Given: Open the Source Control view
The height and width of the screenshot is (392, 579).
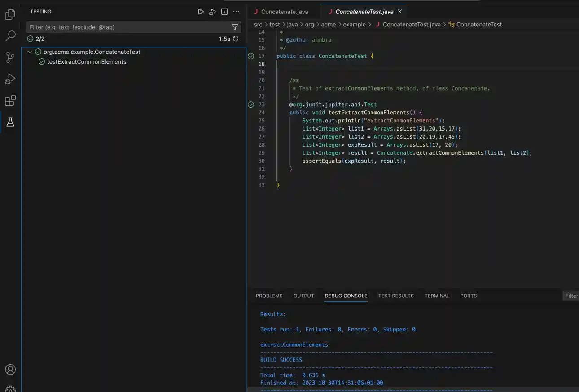Looking at the screenshot, I should point(10,57).
